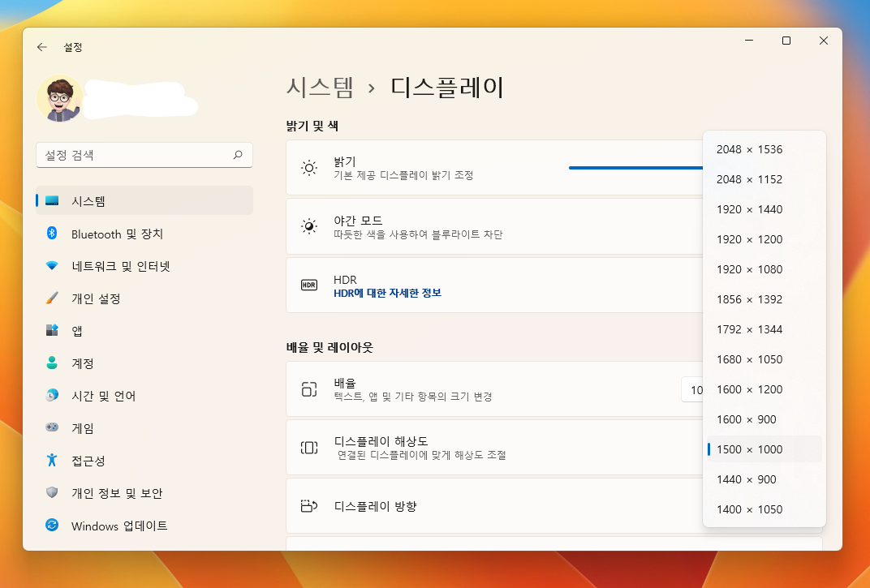Click the 개인 정보 및 보안 shield icon
This screenshot has height=588, width=870.
coord(52,492)
